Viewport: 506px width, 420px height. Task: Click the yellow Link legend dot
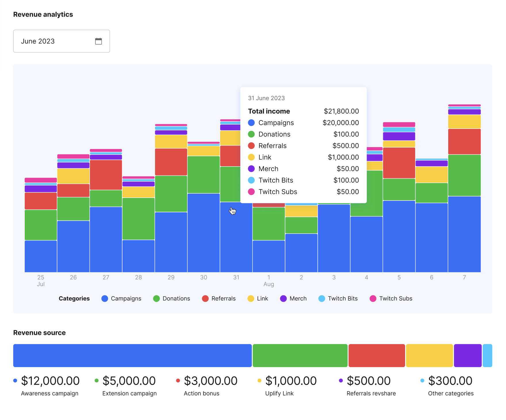coord(251,299)
